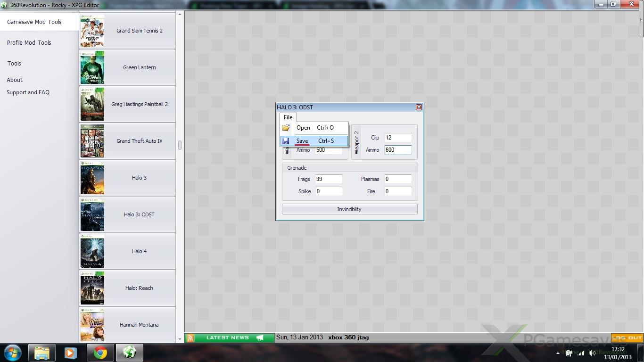644x362 pixels.
Task: Click the RSS feed icon in news bar
Action: tap(190, 337)
